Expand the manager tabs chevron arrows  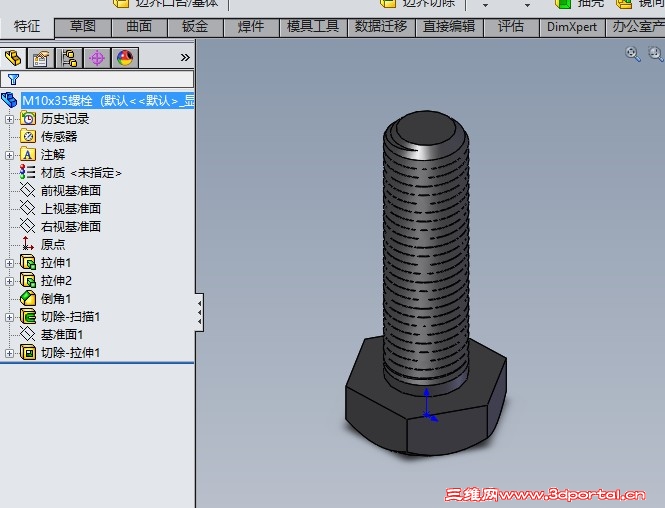pos(185,57)
